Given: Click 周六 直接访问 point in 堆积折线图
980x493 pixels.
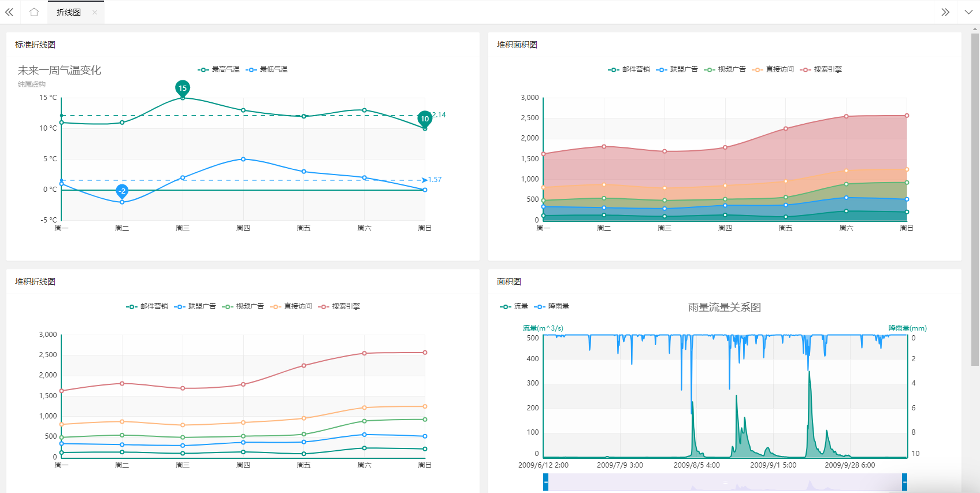Looking at the screenshot, I should (364, 407).
